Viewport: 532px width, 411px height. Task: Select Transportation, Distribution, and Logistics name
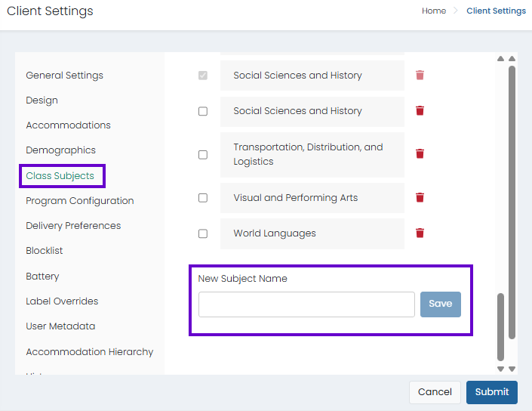click(x=312, y=155)
